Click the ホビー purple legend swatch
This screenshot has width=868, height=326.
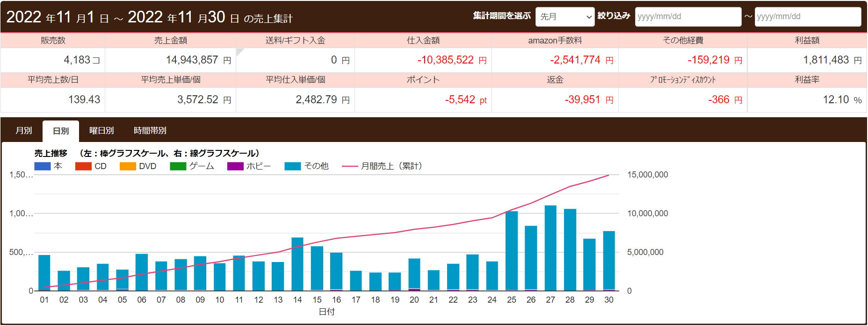click(235, 166)
